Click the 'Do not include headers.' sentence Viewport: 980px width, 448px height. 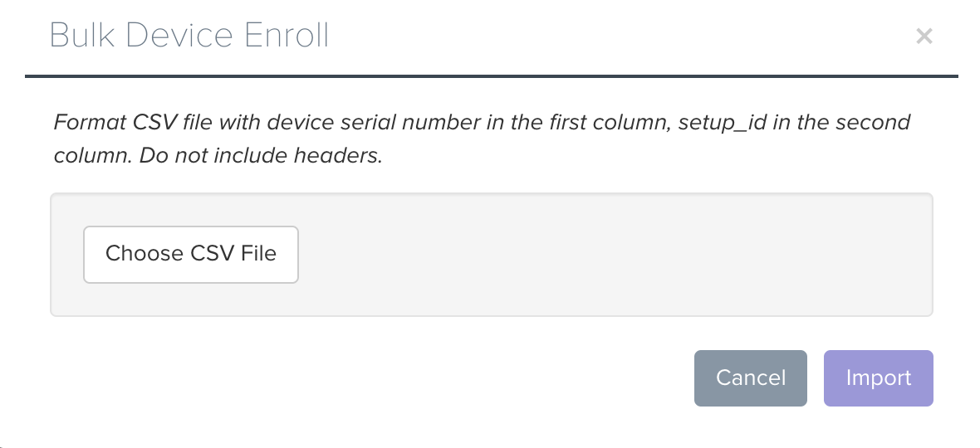coord(261,155)
